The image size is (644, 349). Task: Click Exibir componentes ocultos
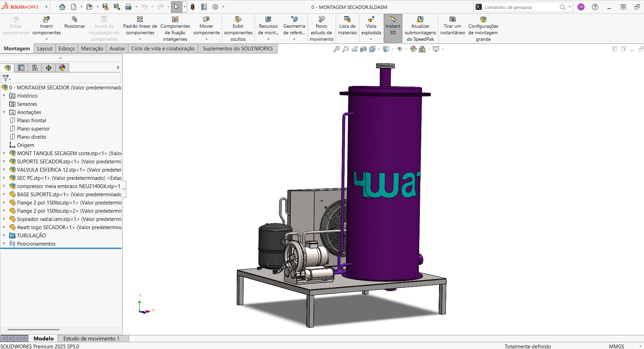(238, 29)
